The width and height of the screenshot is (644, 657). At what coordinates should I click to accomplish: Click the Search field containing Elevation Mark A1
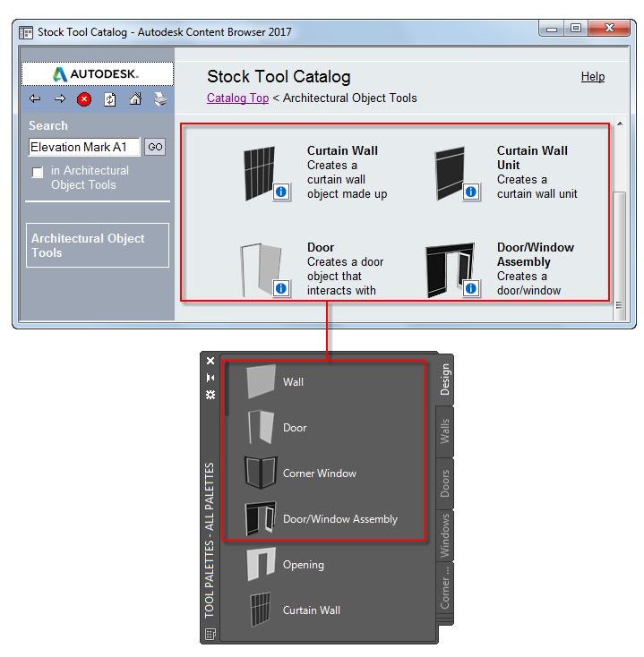point(84,147)
